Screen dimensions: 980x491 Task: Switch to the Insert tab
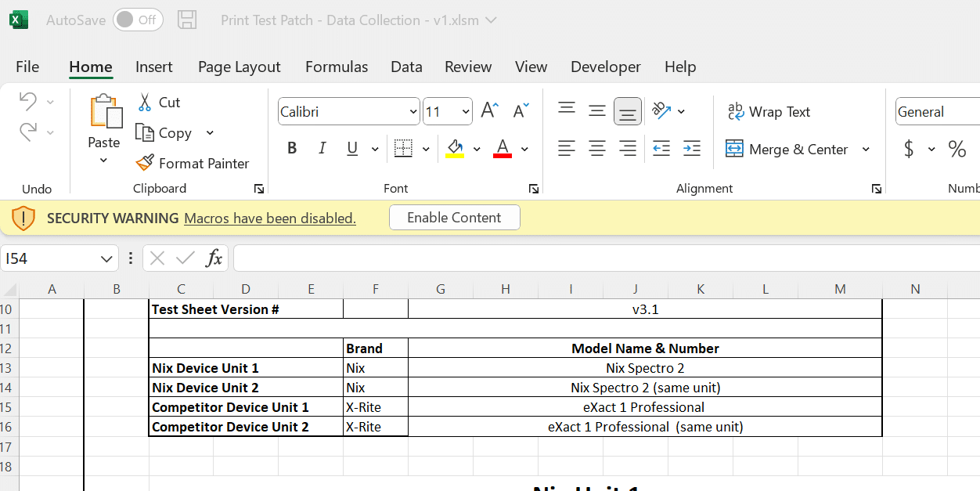(154, 67)
